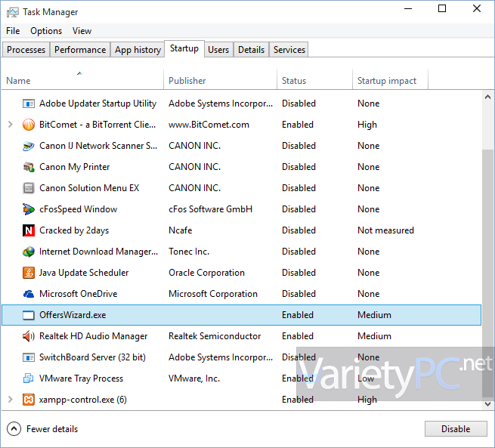Expand the BitComet startup entry
This screenshot has height=448, width=495.
(10, 125)
